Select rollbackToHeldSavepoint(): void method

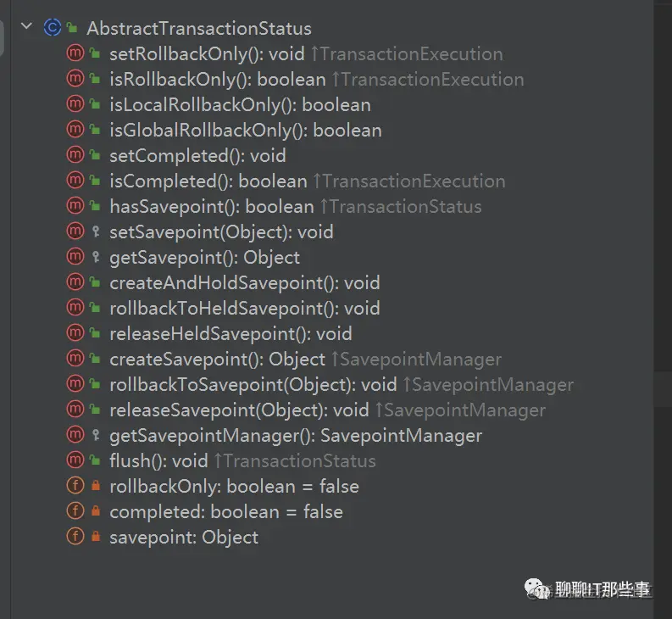[x=245, y=309]
